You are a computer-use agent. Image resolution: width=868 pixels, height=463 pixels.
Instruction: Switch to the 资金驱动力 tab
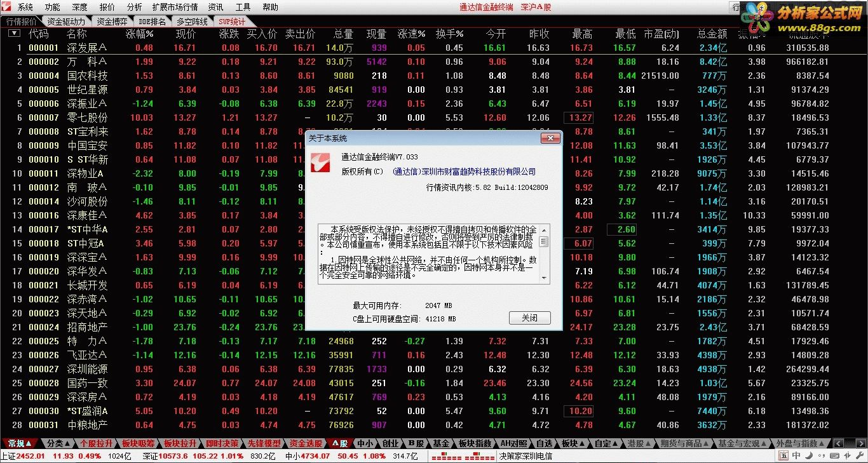click(x=66, y=22)
